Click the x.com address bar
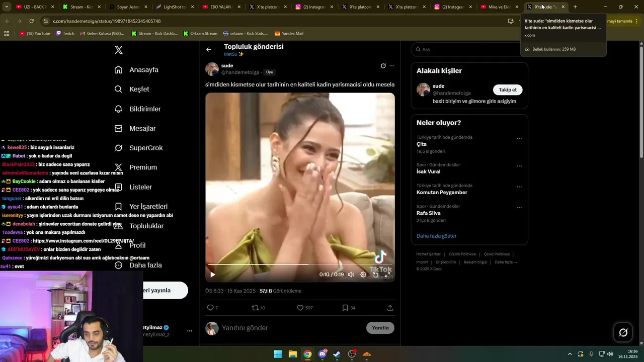Screen dimensions: 644x362 pos(272,21)
